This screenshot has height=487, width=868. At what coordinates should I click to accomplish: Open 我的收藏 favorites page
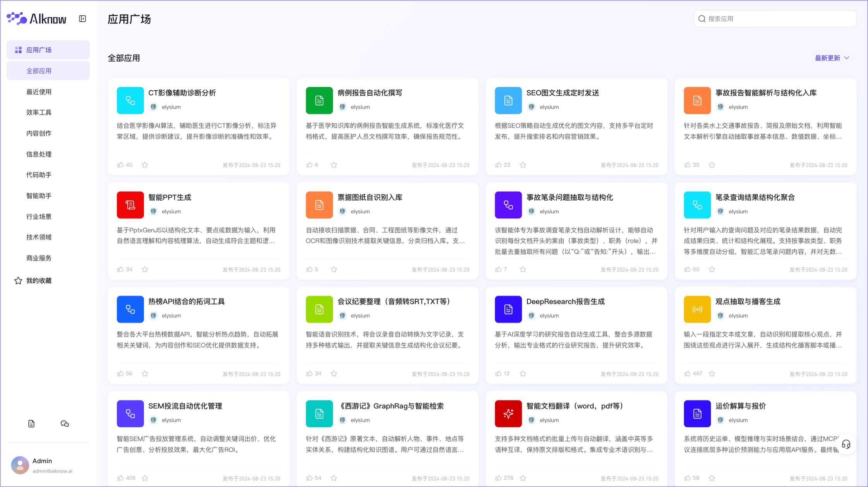click(39, 281)
